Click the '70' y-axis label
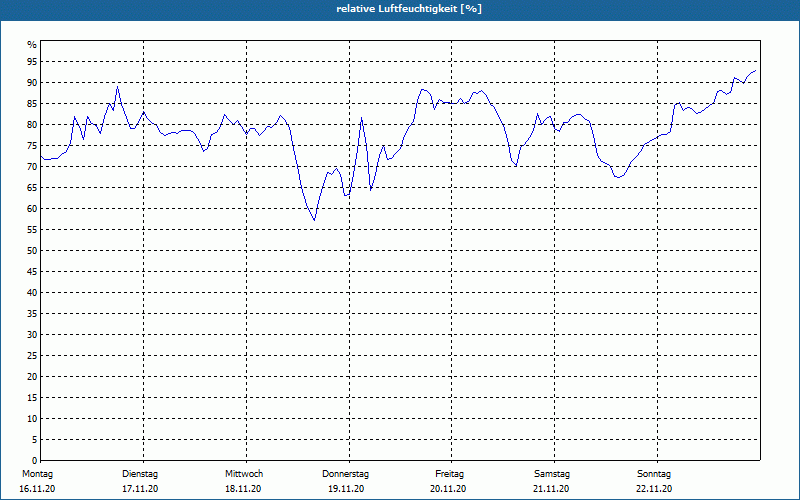The image size is (800, 500). (x=32, y=167)
